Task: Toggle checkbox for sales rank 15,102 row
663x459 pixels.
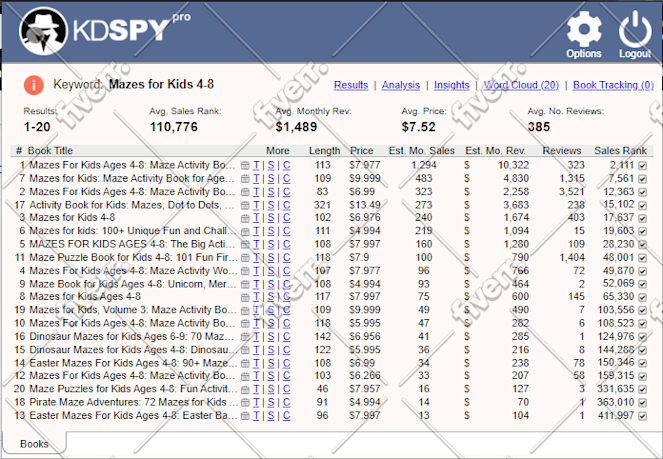Action: tap(643, 205)
